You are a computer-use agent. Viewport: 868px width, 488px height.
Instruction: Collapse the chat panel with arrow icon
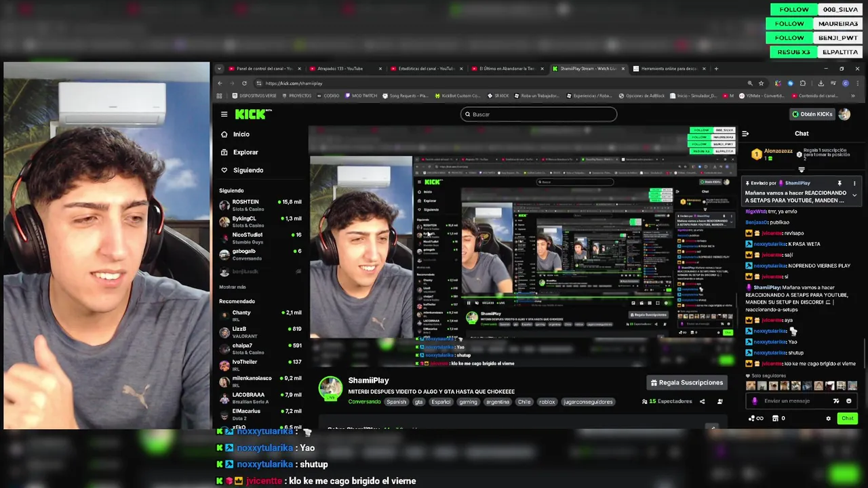click(x=745, y=134)
